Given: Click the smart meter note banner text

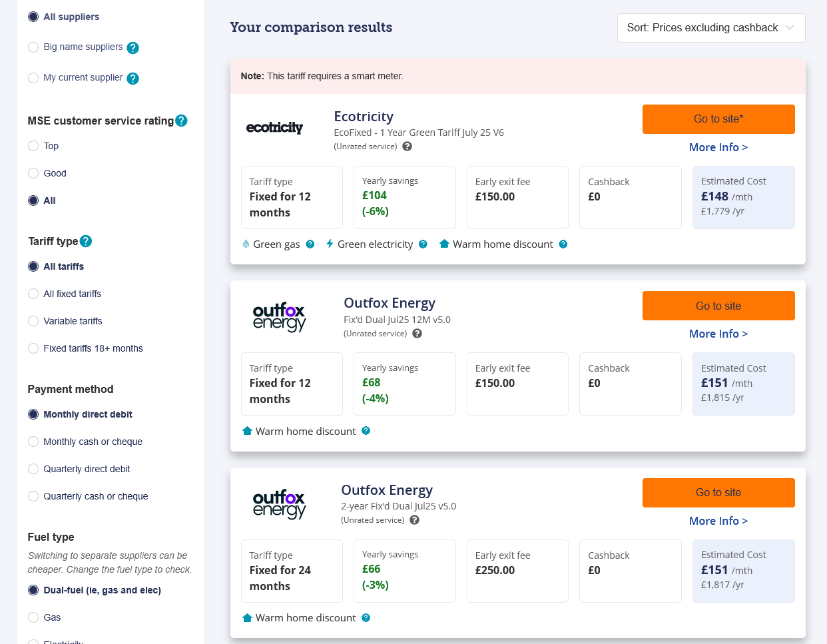Looking at the screenshot, I should coord(322,76).
